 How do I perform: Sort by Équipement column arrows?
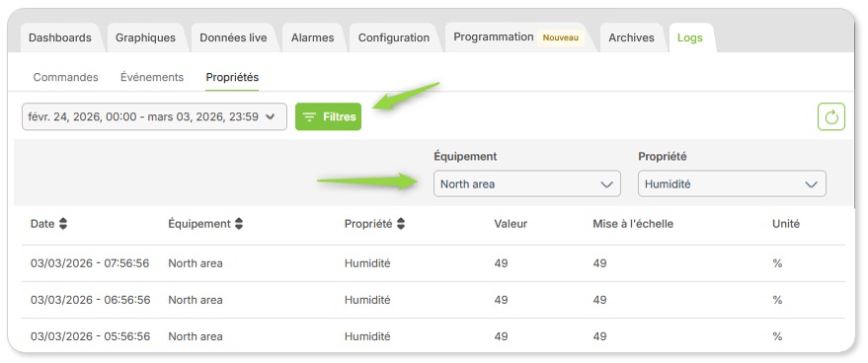(x=239, y=224)
